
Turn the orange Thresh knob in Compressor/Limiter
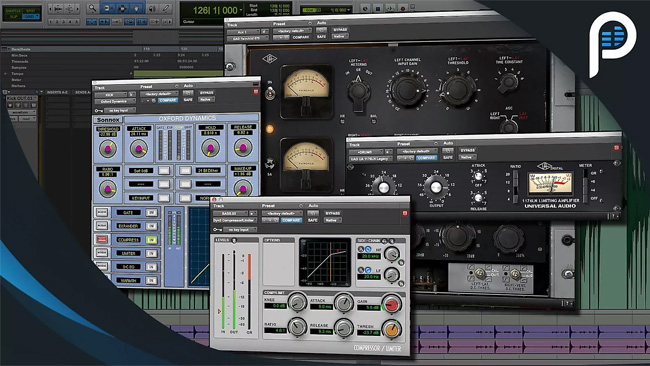[x=391, y=329]
